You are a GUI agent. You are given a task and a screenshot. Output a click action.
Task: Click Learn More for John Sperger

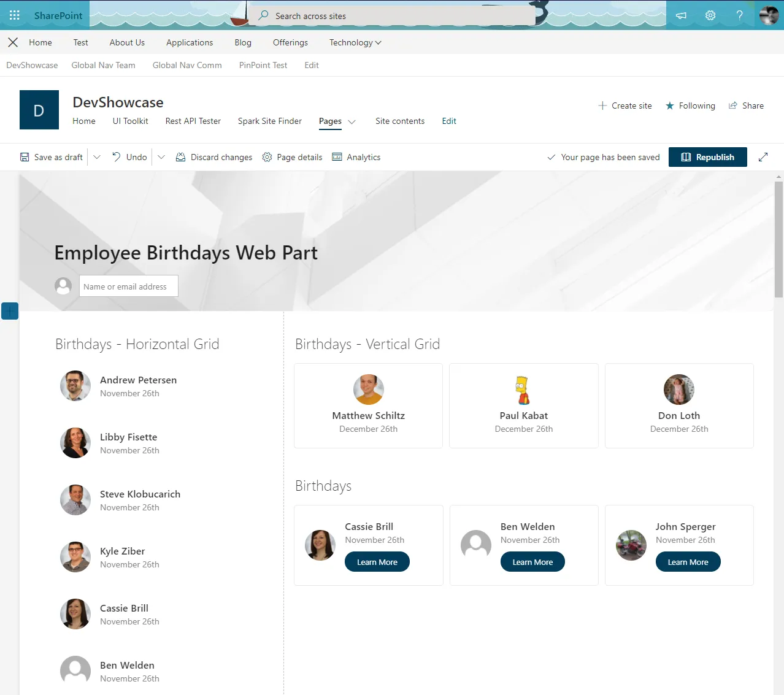[x=688, y=562]
